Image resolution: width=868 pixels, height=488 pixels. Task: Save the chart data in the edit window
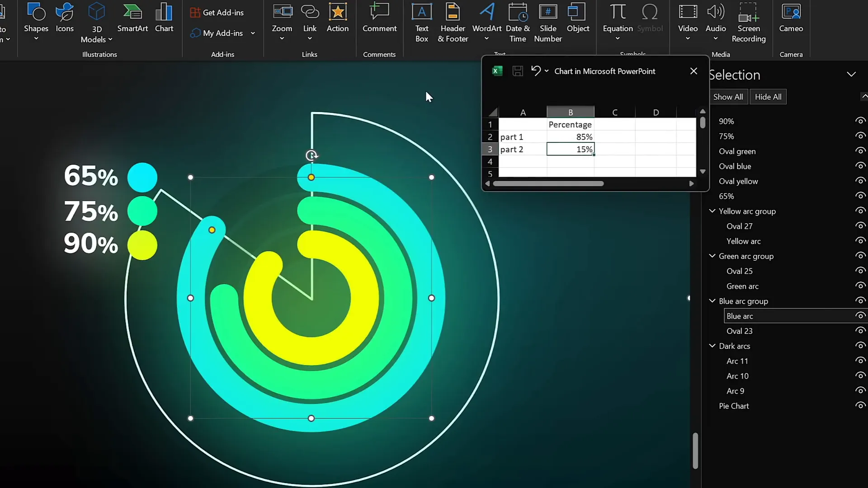[x=517, y=71]
